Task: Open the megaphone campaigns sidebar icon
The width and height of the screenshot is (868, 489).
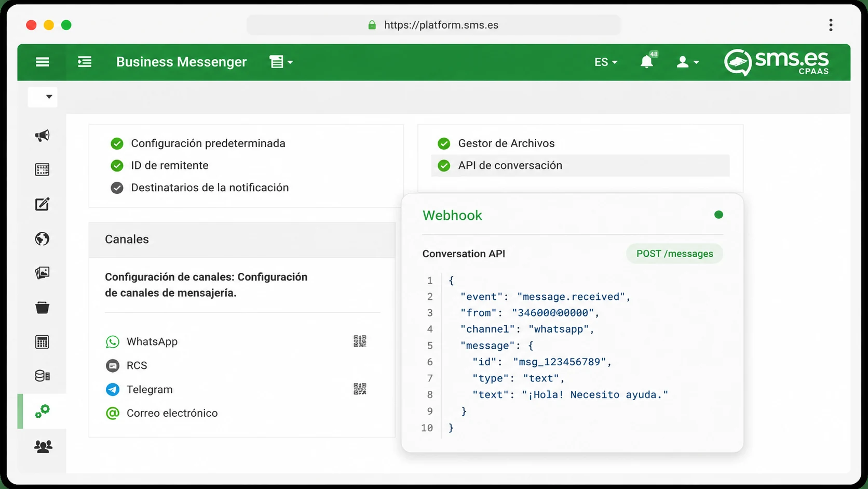Action: (43, 136)
